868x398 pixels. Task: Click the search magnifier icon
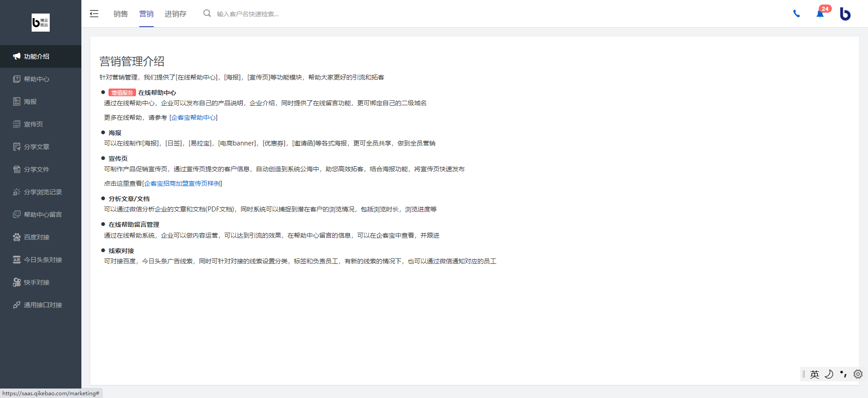tap(207, 14)
